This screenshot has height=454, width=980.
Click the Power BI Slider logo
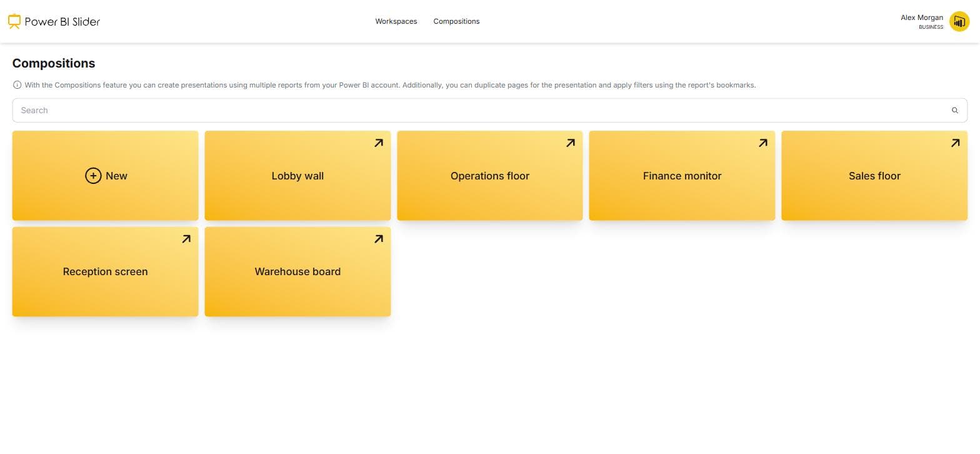pos(54,21)
